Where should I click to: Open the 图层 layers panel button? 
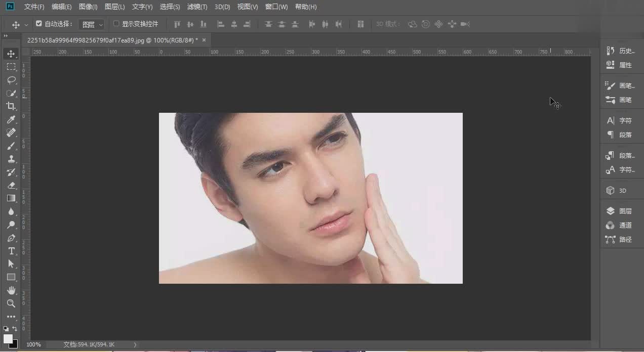620,211
